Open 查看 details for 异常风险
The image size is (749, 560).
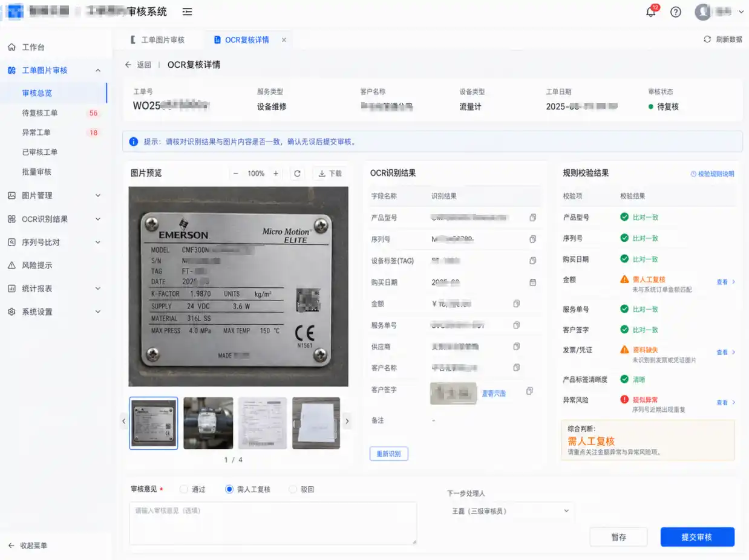(725, 402)
